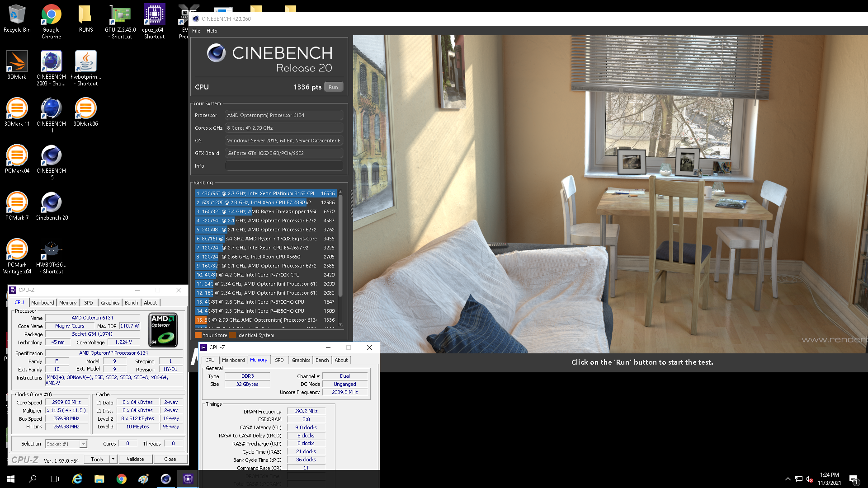Open SPD tab in left CPU-Z window
Viewport: 868px width, 488px height.
(x=89, y=303)
